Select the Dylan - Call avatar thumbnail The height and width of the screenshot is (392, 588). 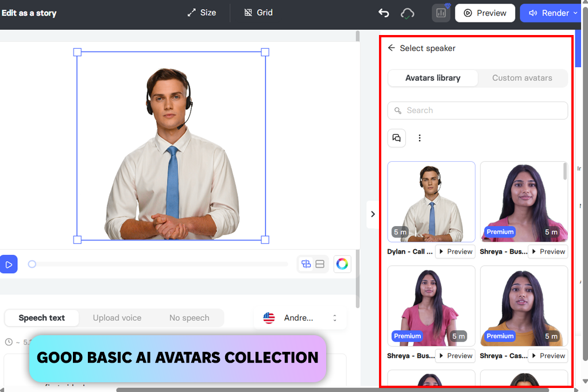[431, 201]
